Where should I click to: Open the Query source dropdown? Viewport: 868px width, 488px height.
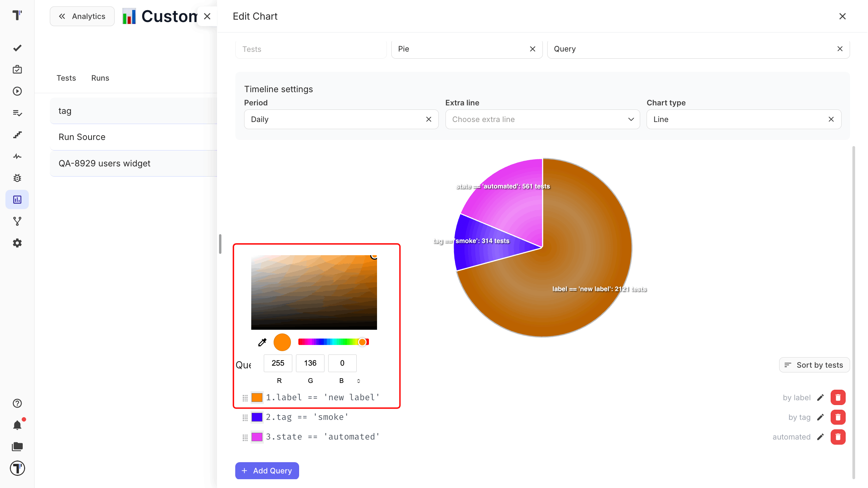[x=698, y=49]
